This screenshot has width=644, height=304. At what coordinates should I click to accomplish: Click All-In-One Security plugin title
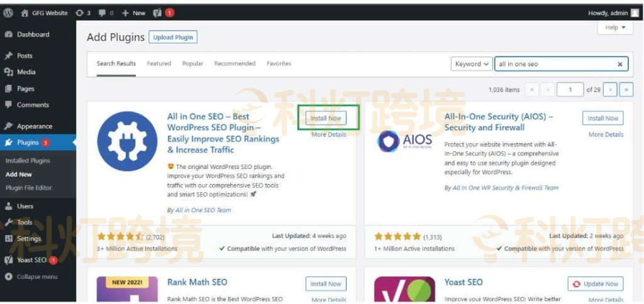pyautogui.click(x=499, y=122)
